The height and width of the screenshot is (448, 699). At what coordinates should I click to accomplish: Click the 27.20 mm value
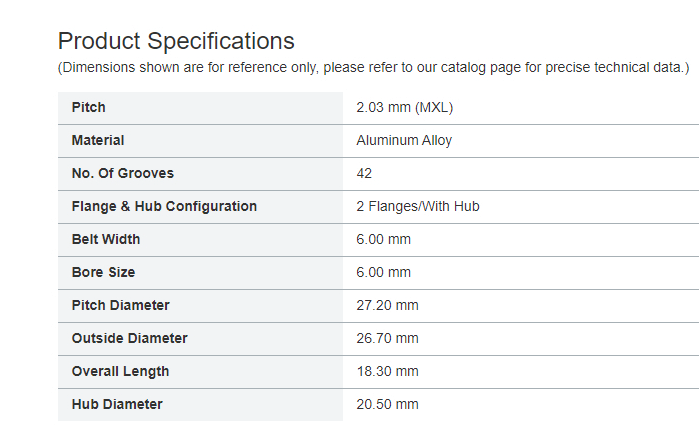coord(387,305)
